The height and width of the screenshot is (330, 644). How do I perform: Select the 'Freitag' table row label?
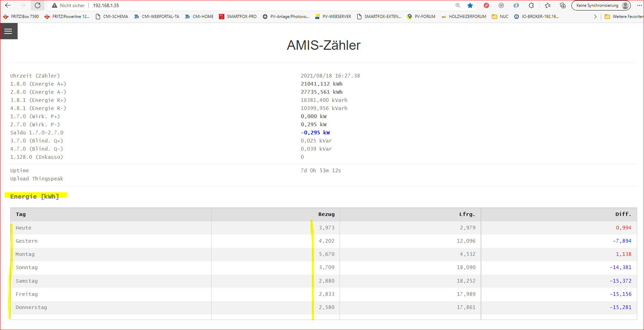26,294
